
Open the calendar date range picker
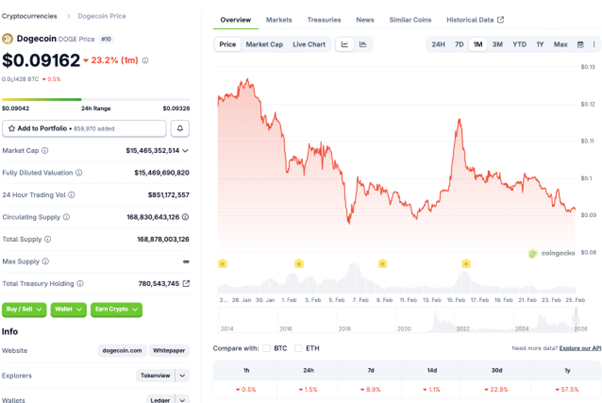579,44
